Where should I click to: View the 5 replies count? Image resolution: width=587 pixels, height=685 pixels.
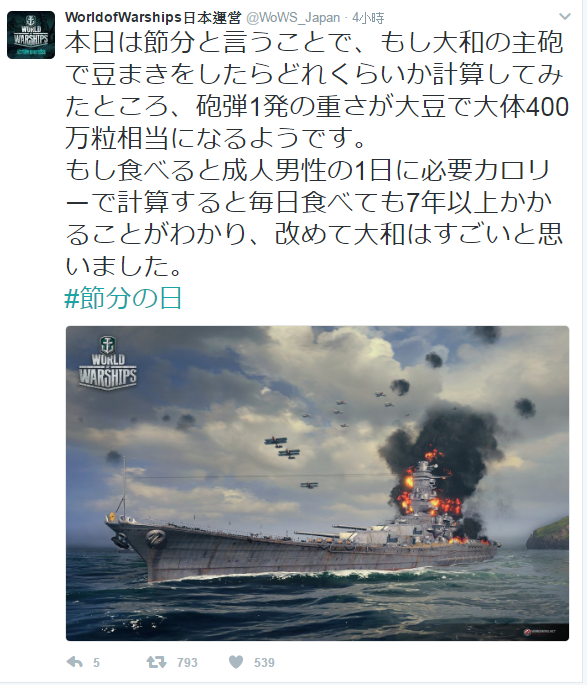point(97,663)
